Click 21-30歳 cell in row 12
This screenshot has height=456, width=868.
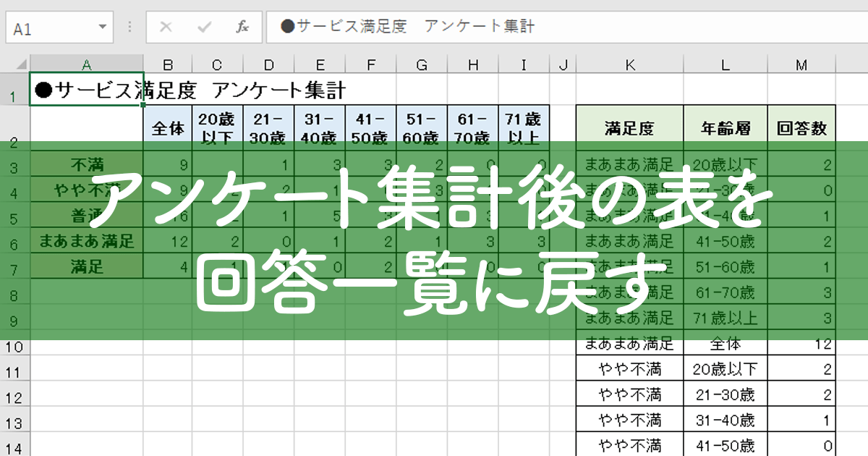point(726,394)
